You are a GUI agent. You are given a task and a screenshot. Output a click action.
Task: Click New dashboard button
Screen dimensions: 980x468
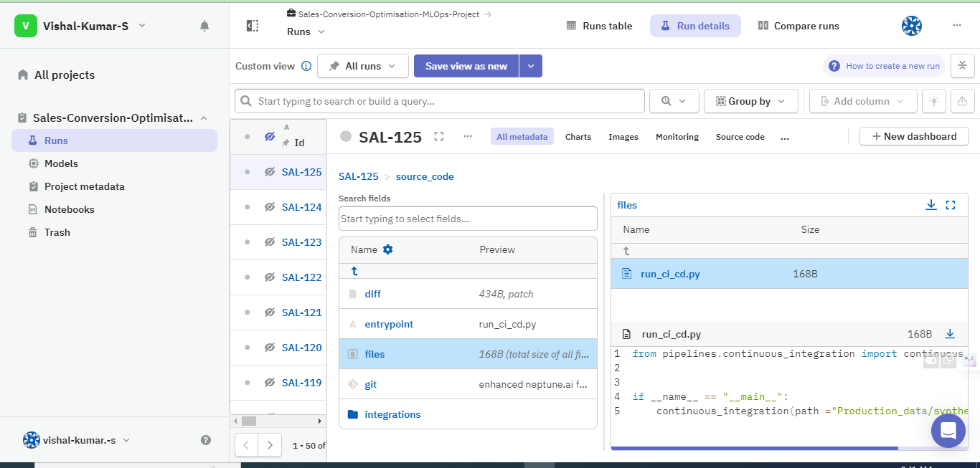[914, 136]
